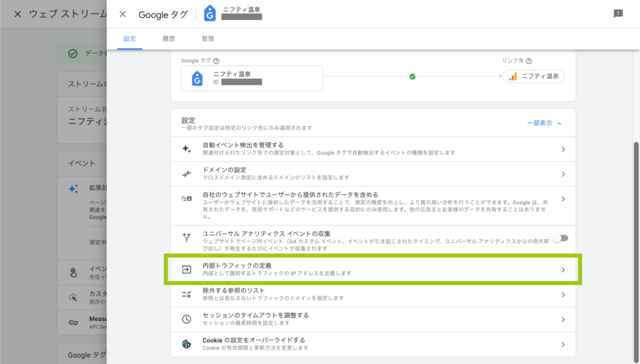This screenshot has width=640, height=364.
Task: Open 自動イベント検出を管理する
Action: point(373,149)
